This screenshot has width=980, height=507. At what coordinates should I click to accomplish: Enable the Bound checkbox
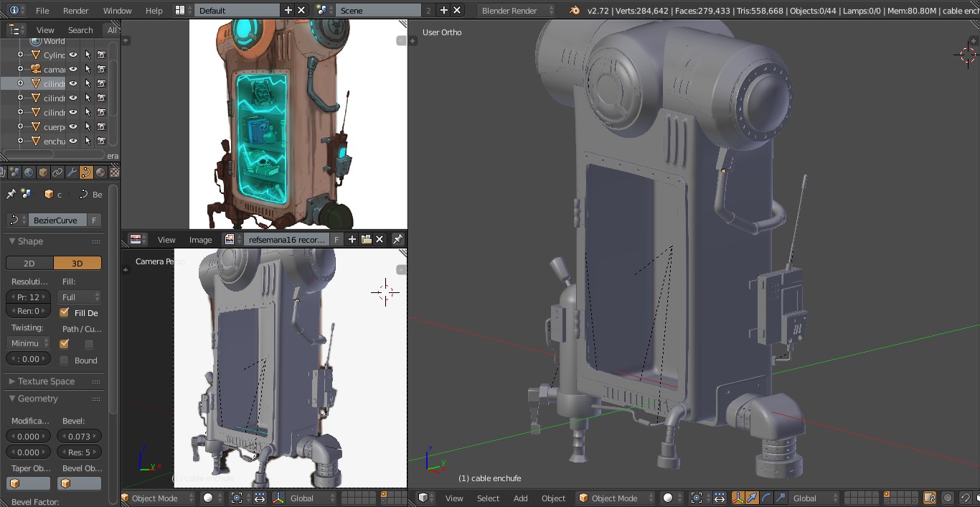tap(65, 360)
